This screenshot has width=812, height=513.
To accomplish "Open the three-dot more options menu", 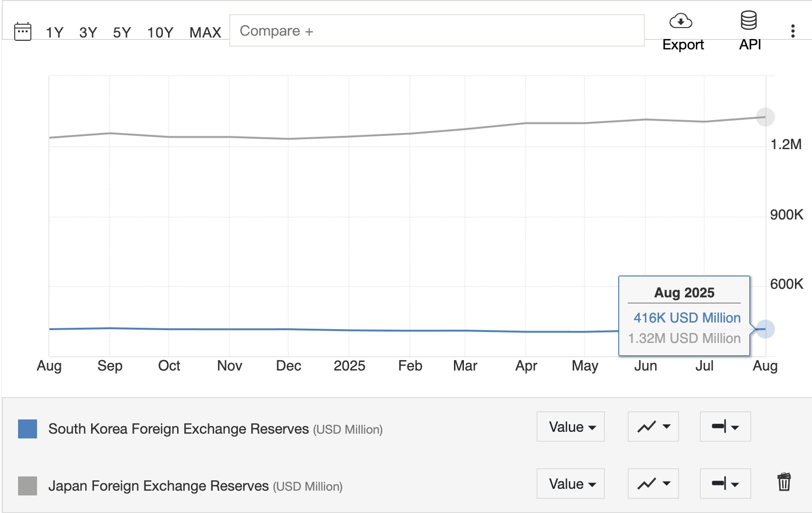I will tap(793, 31).
